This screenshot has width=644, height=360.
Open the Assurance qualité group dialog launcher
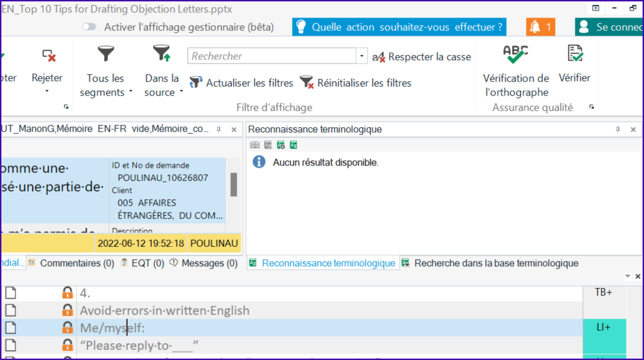(x=592, y=107)
